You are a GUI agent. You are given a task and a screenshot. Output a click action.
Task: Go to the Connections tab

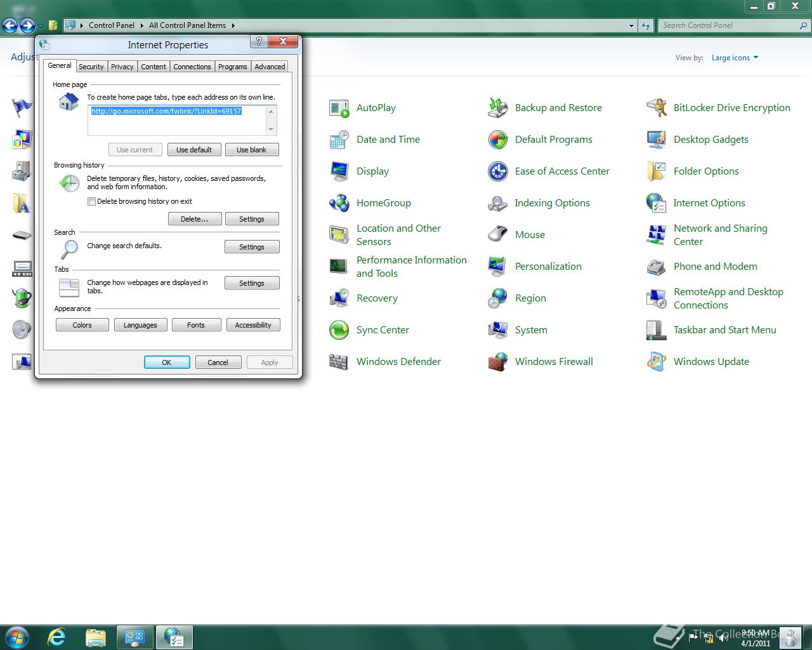[x=192, y=67]
